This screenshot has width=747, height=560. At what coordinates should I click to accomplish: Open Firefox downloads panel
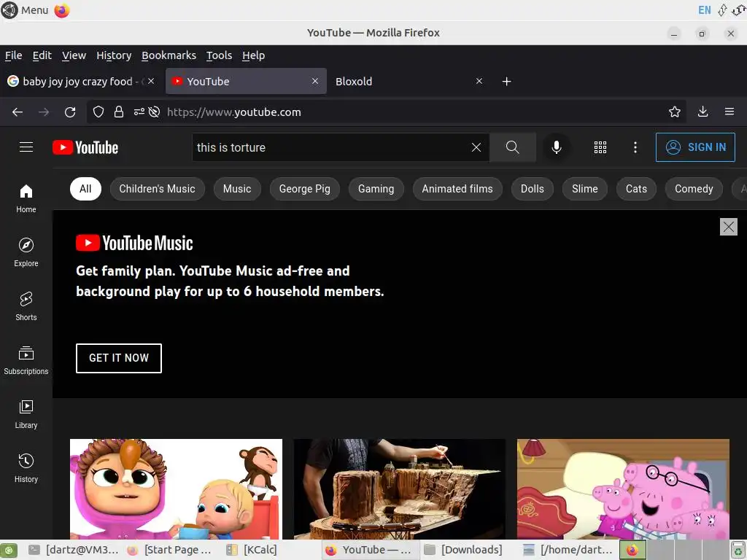(x=703, y=112)
